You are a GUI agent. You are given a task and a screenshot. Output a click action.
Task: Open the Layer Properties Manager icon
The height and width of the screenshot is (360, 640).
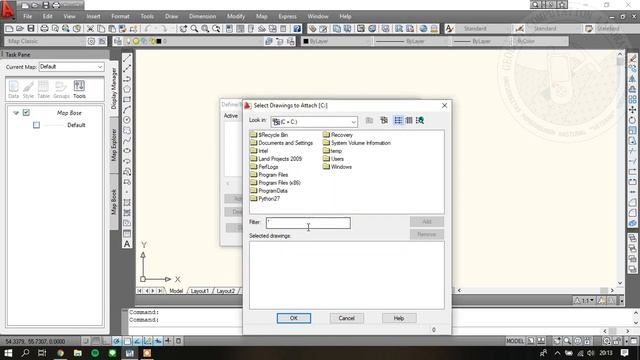click(118, 41)
